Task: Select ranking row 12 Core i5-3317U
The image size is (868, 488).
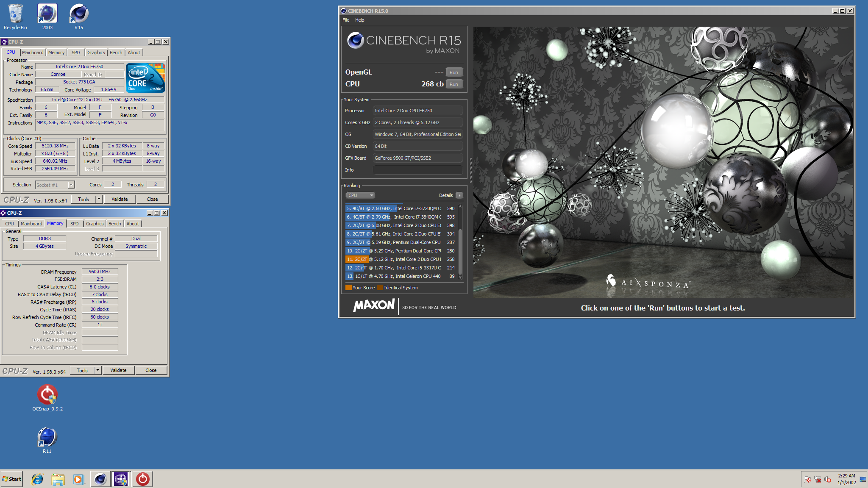Action: pos(401,268)
